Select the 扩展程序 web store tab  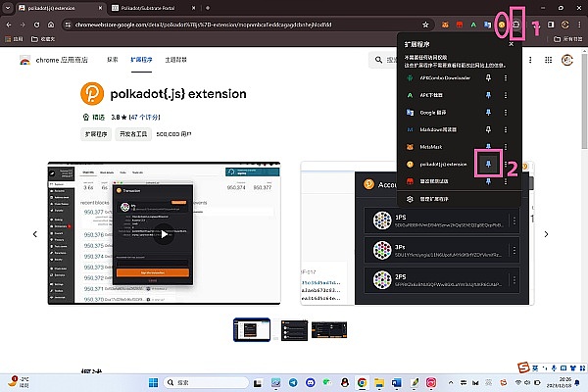(x=141, y=60)
